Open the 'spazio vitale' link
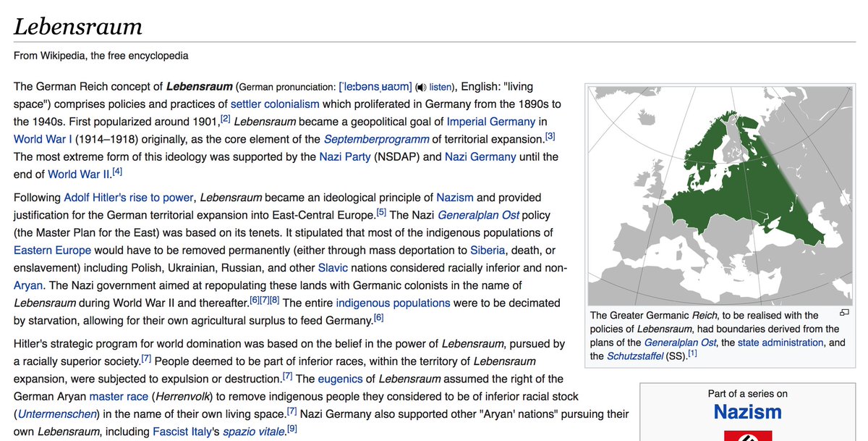This screenshot has width=868, height=441. 255,431
